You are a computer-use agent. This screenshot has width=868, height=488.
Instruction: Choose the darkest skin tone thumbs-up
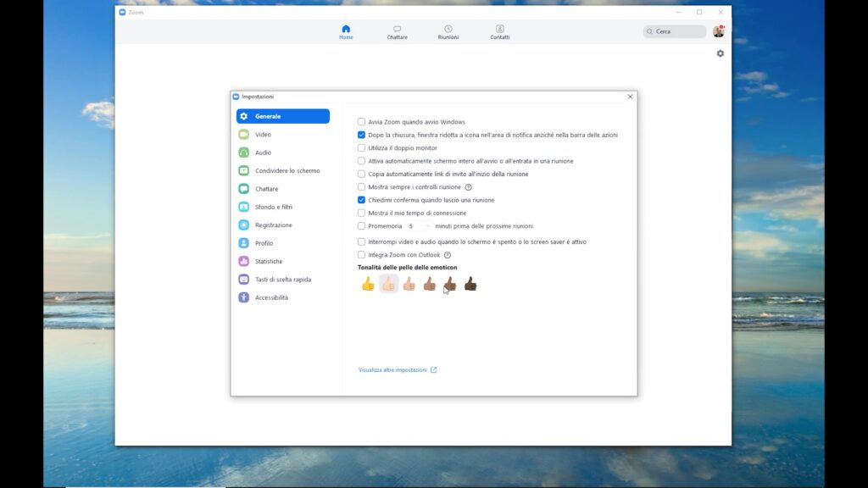click(470, 284)
